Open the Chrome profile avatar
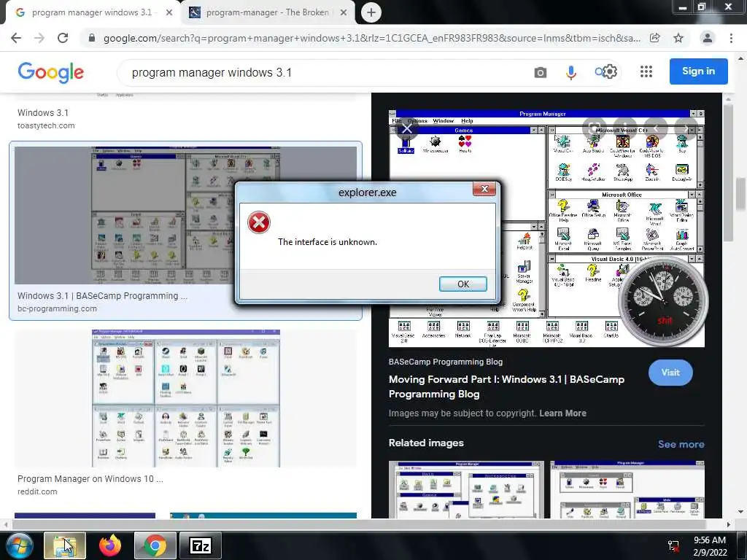747x560 pixels. (x=708, y=38)
